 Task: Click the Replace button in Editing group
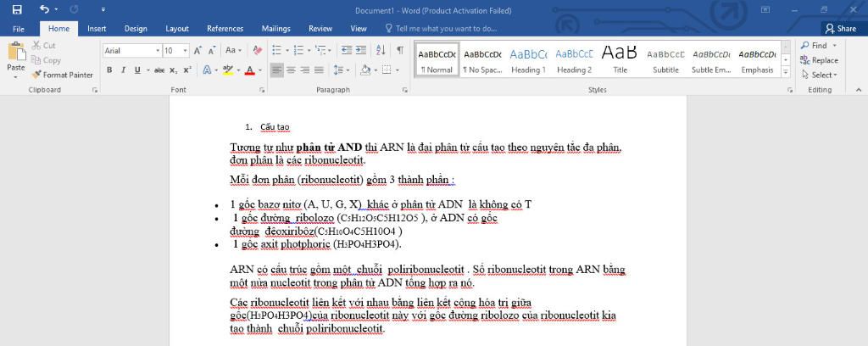click(818, 60)
